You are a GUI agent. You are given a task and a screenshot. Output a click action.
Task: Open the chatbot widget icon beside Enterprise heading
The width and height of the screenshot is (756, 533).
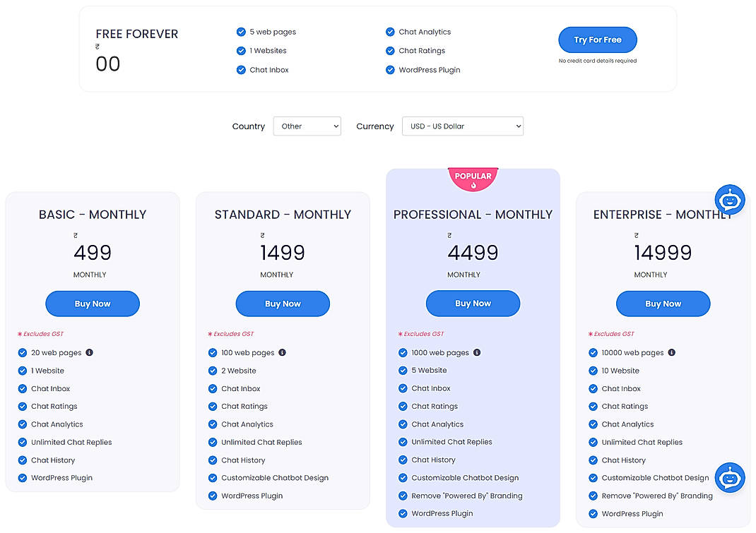[729, 200]
